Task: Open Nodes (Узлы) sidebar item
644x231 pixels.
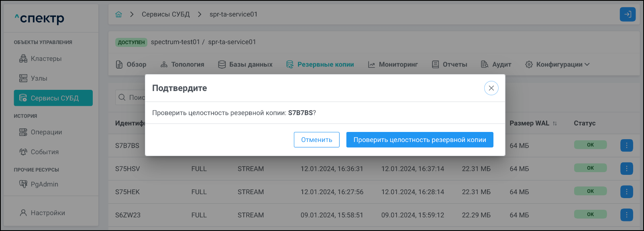Action: click(39, 78)
